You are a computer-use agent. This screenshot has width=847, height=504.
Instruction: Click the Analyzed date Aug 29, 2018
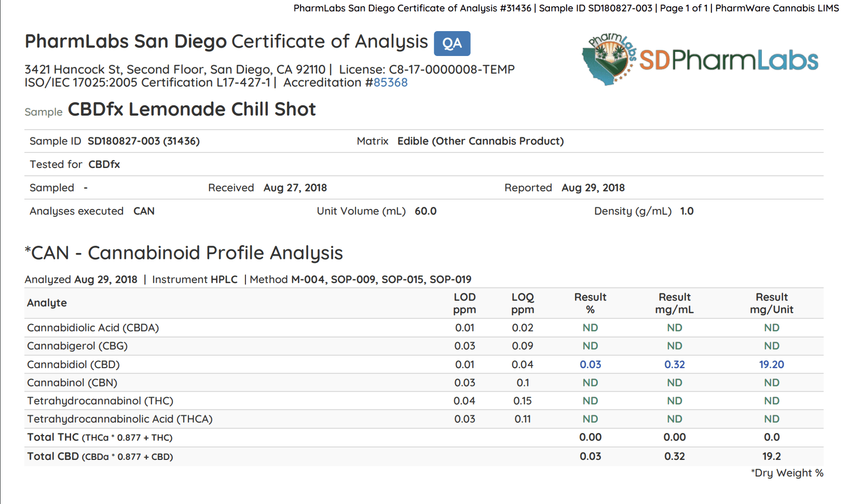[x=106, y=279]
